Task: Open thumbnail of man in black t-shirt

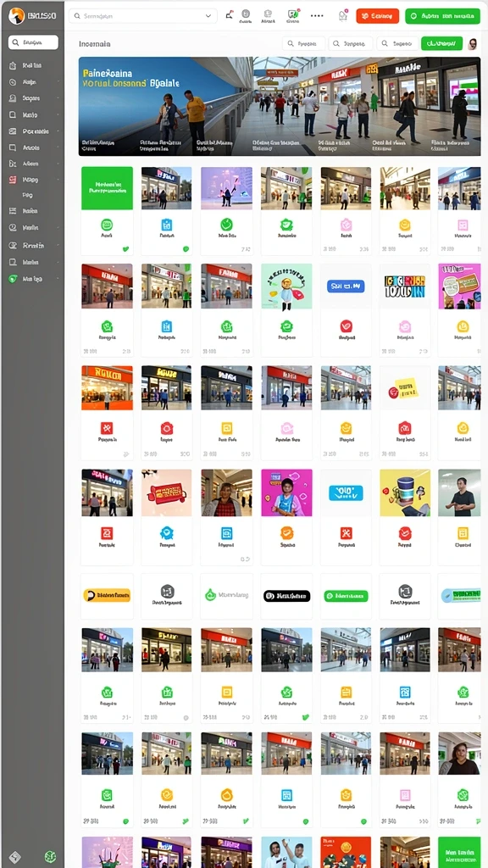Action: point(459,492)
